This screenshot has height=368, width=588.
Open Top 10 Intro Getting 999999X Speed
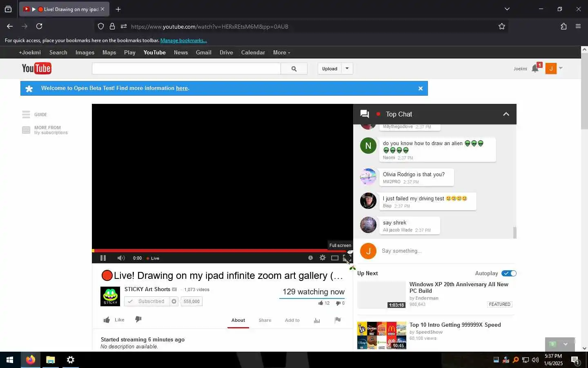[x=455, y=325]
